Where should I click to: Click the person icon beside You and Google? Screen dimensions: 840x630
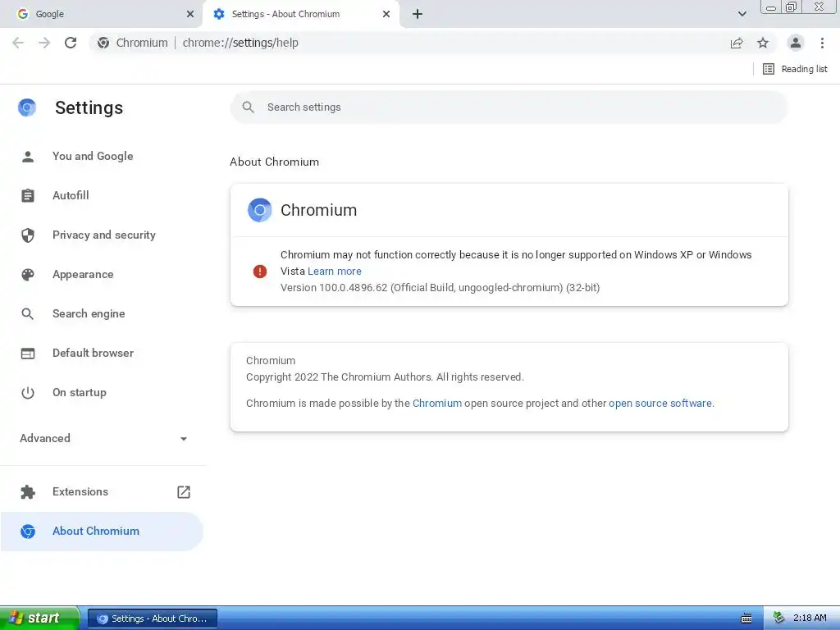pos(27,157)
